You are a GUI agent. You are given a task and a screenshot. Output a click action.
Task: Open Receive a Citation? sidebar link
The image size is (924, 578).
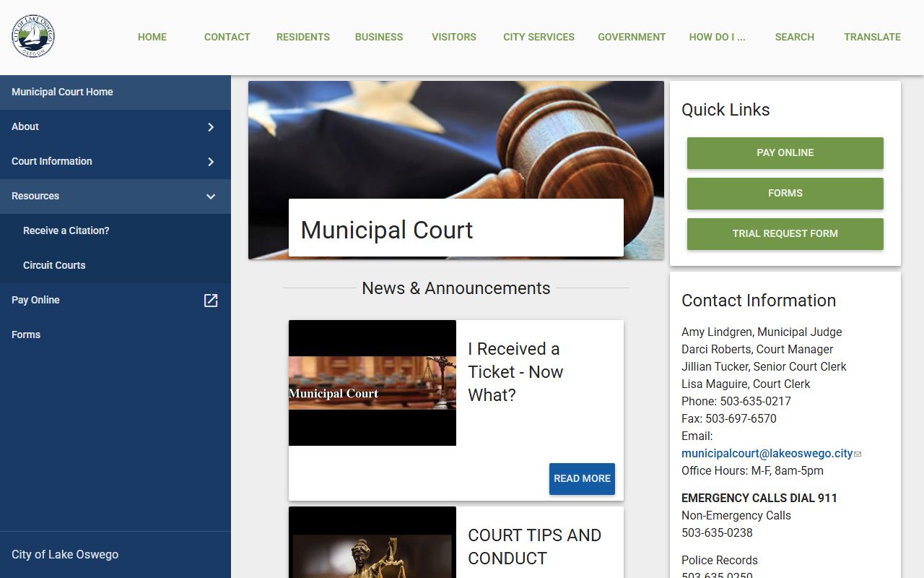pyautogui.click(x=115, y=231)
